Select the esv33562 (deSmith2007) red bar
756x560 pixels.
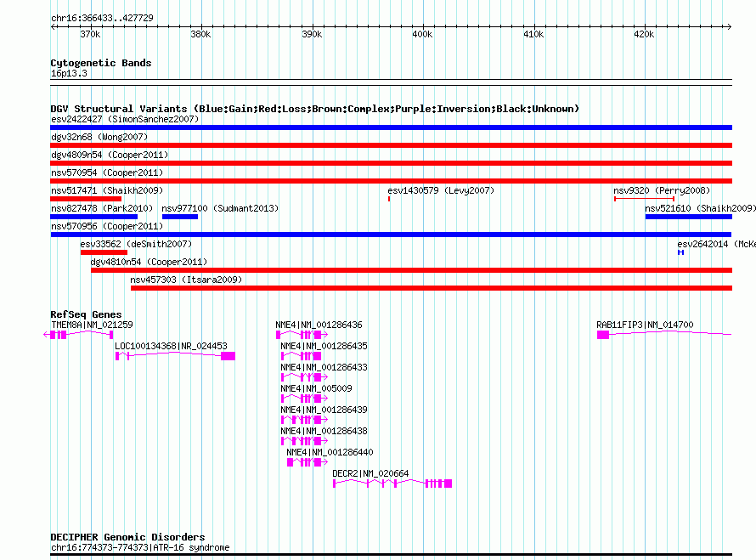pos(104,252)
